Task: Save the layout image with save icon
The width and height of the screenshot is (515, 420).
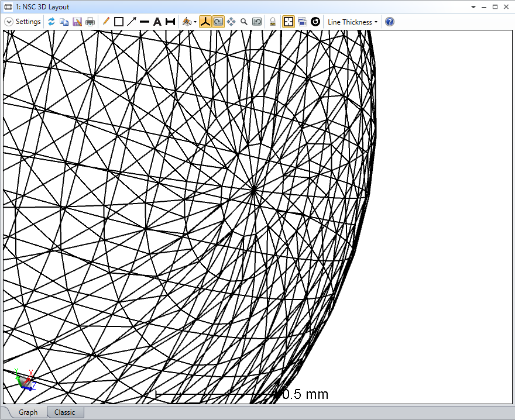Action: (x=77, y=22)
